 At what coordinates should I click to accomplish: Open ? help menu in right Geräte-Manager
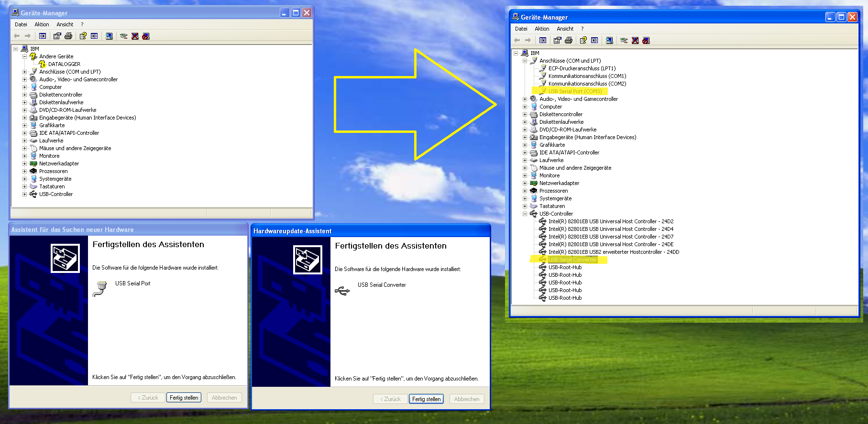click(582, 29)
